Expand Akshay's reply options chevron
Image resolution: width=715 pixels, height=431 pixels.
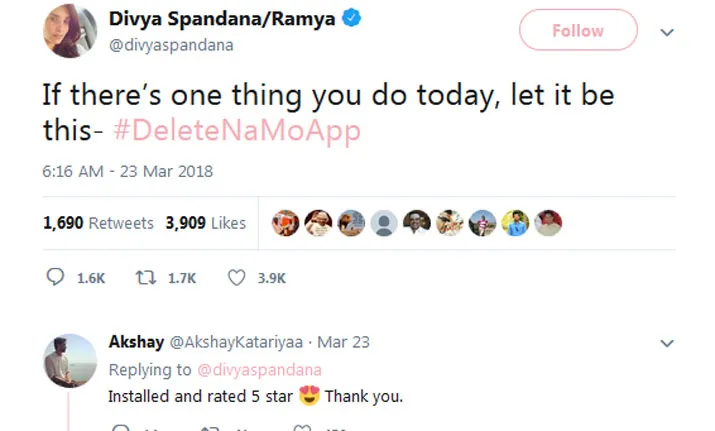(x=668, y=342)
